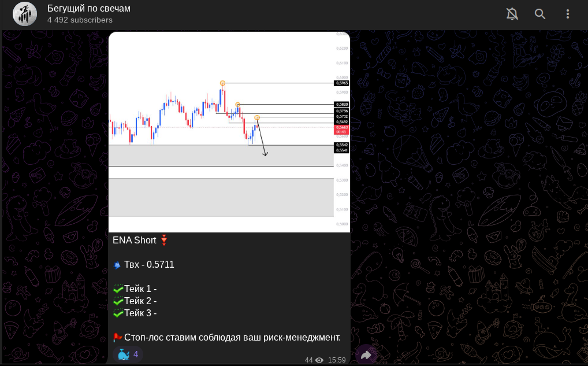
Task: Click the ENA Short heading text
Action: [134, 241]
